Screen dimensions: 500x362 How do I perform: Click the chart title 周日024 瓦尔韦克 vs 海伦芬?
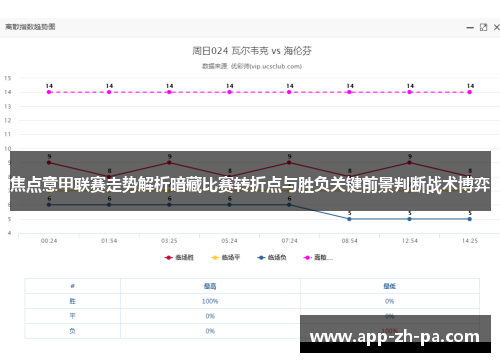point(252,51)
